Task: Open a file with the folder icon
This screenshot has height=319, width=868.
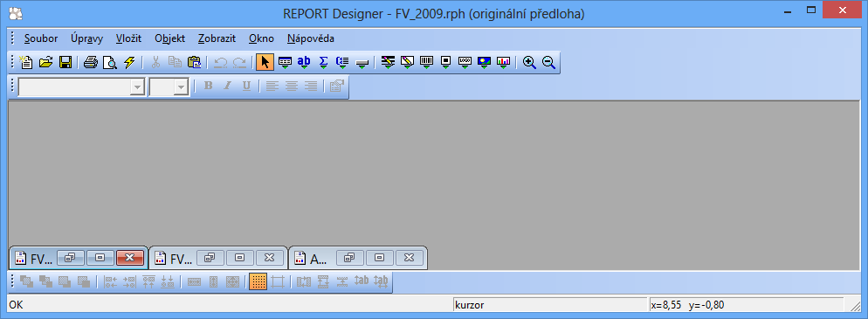Action: (46, 62)
